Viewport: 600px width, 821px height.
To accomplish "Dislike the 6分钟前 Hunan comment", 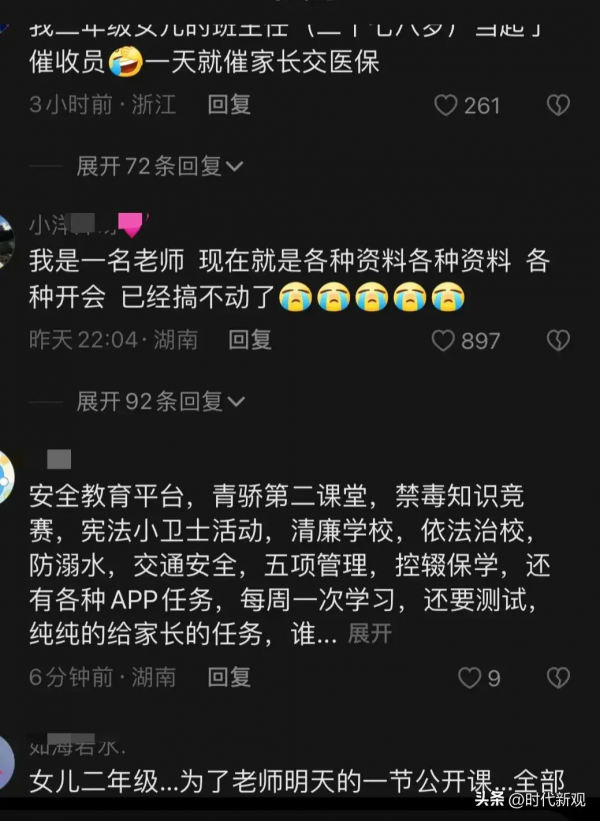I will pyautogui.click(x=558, y=678).
